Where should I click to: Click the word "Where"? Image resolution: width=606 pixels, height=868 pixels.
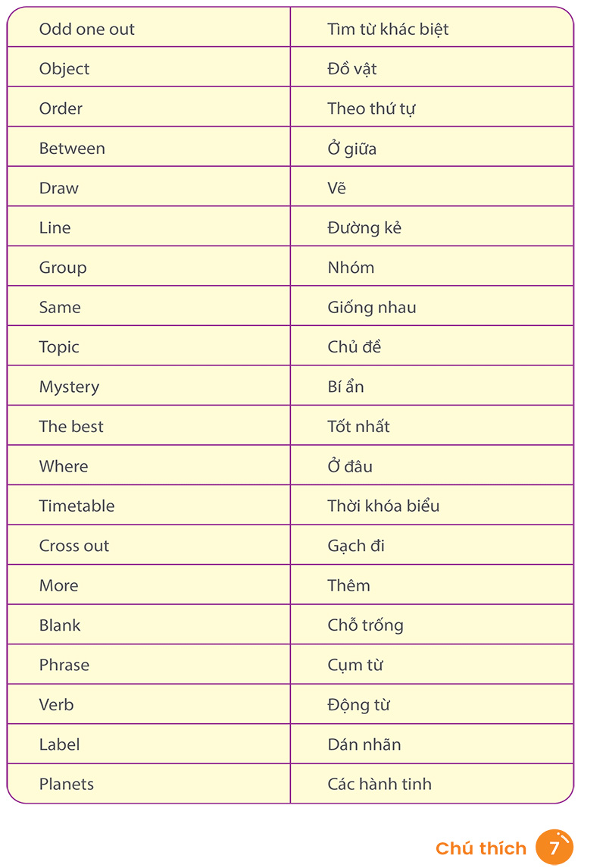(64, 466)
